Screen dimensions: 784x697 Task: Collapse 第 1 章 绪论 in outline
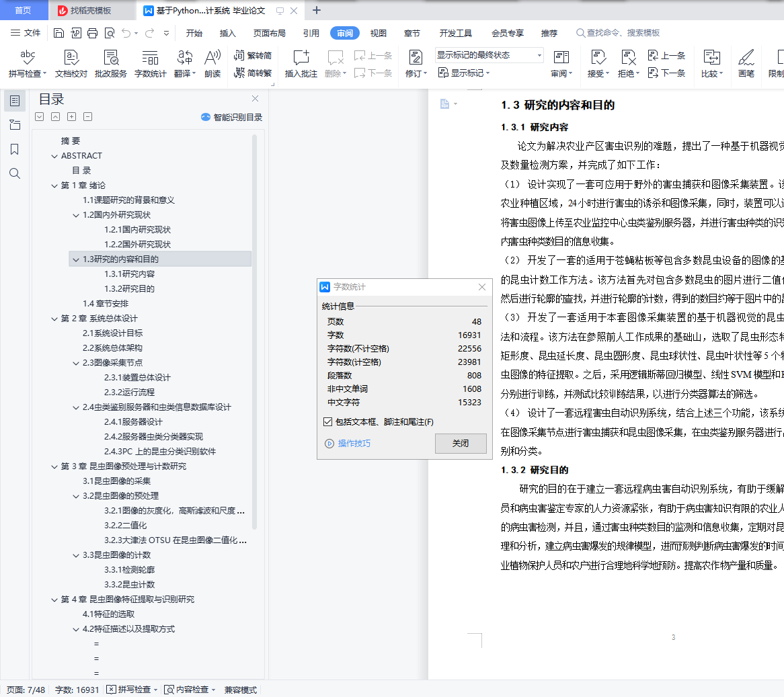tap(54, 186)
